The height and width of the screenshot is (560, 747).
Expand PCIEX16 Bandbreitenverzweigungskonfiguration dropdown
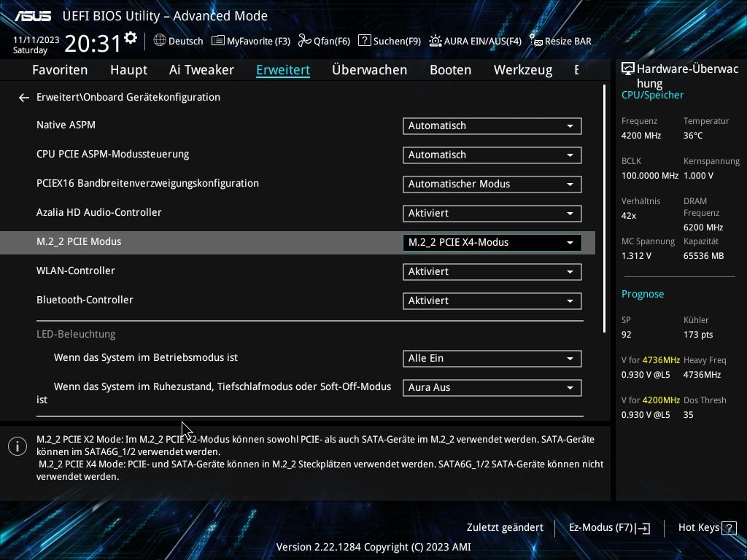(x=492, y=184)
